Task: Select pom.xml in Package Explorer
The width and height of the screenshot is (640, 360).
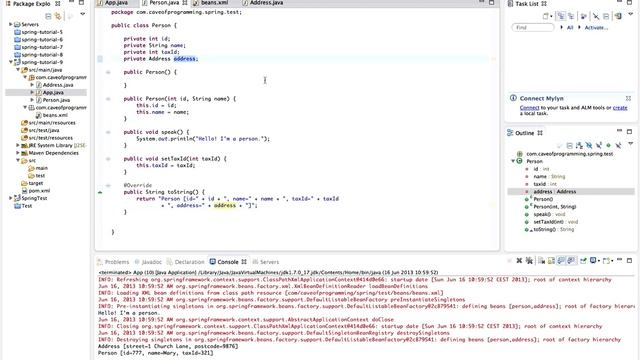Action: coord(36,191)
